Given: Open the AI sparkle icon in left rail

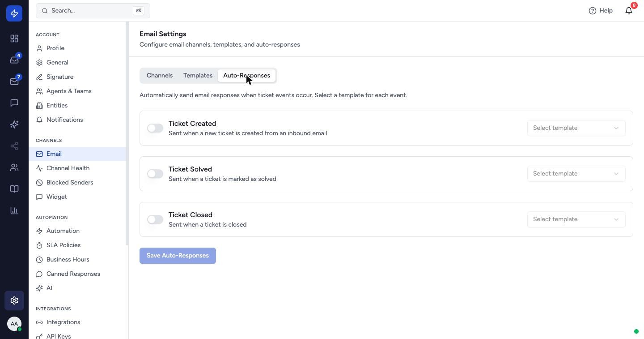Looking at the screenshot, I should point(14,124).
